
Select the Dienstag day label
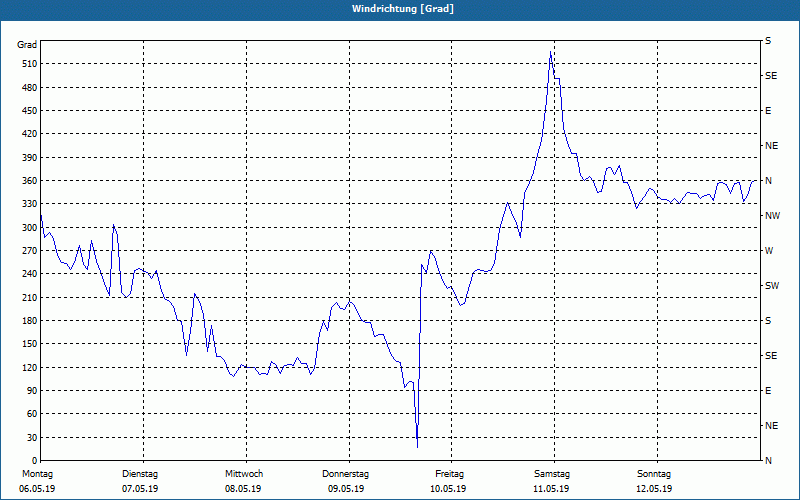(140, 473)
